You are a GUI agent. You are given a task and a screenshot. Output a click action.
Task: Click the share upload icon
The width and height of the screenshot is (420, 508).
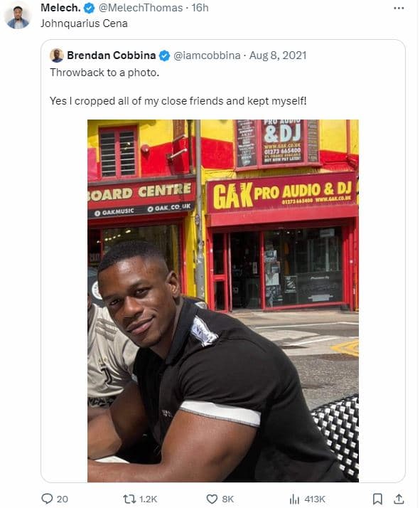(x=399, y=499)
